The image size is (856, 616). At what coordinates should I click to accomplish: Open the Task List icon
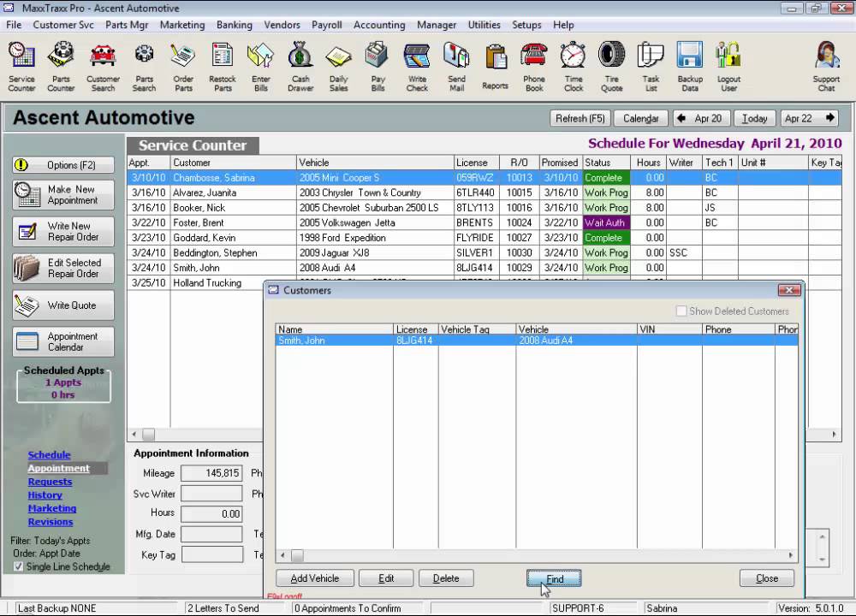(x=651, y=67)
